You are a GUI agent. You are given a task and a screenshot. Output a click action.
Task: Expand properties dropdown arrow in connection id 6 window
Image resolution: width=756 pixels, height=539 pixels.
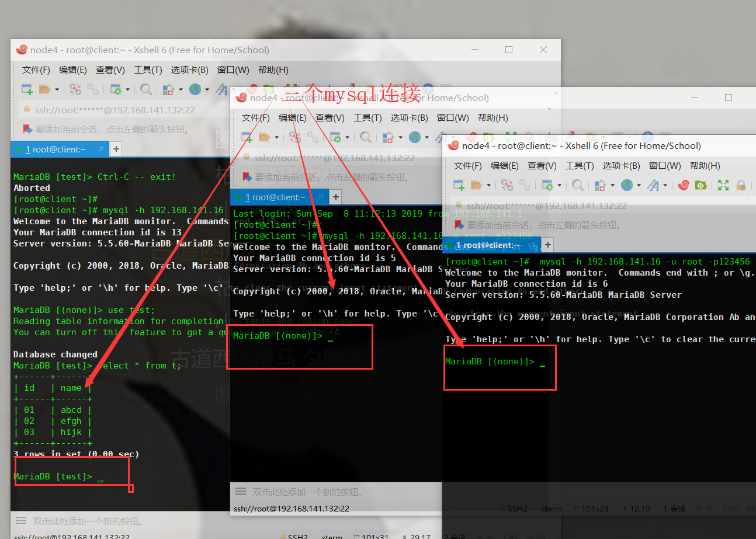point(560,186)
